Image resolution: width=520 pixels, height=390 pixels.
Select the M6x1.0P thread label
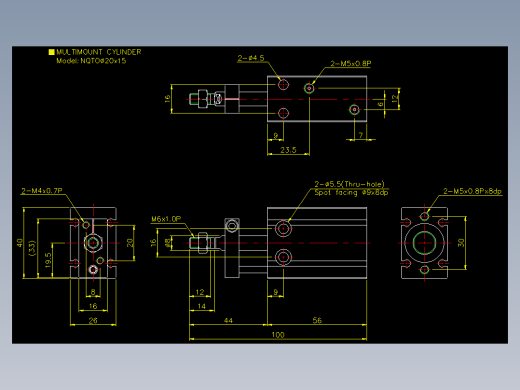tap(166, 219)
